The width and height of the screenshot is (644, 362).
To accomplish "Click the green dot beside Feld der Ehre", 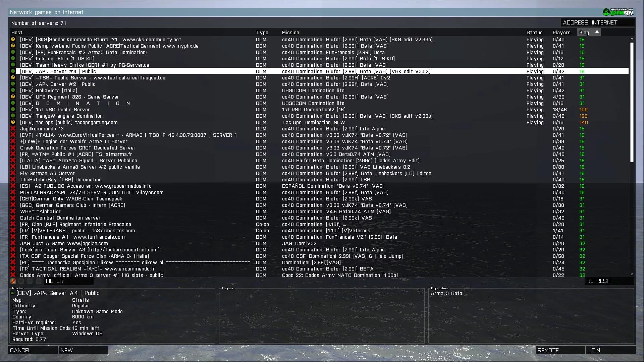I will (13, 59).
